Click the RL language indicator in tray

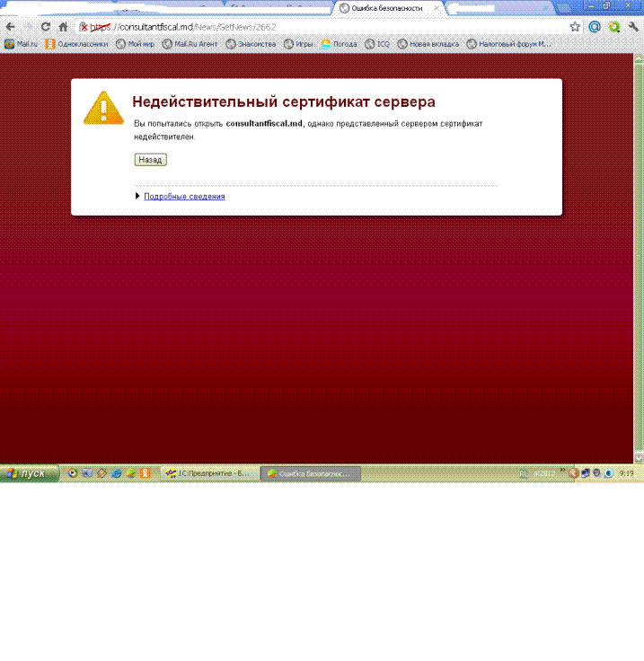point(523,474)
